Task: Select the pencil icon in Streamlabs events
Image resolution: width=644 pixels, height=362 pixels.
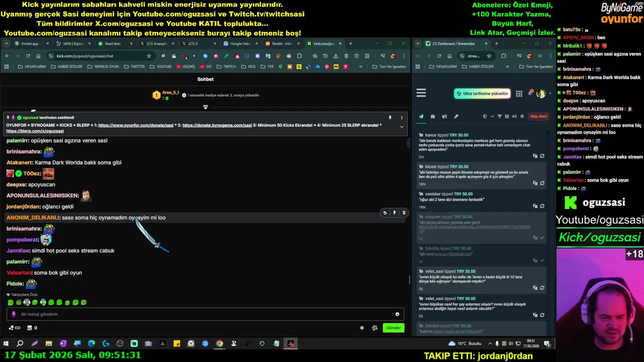Action: 456,117
